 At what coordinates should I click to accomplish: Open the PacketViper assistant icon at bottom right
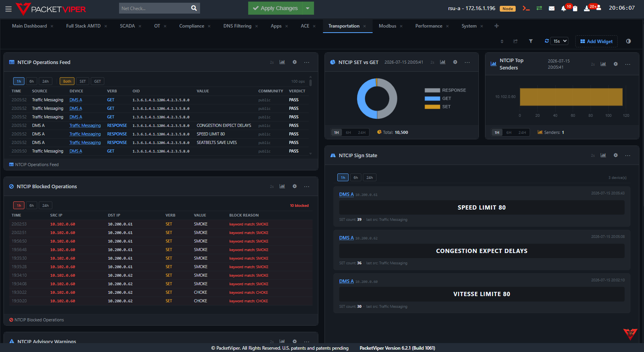630,334
